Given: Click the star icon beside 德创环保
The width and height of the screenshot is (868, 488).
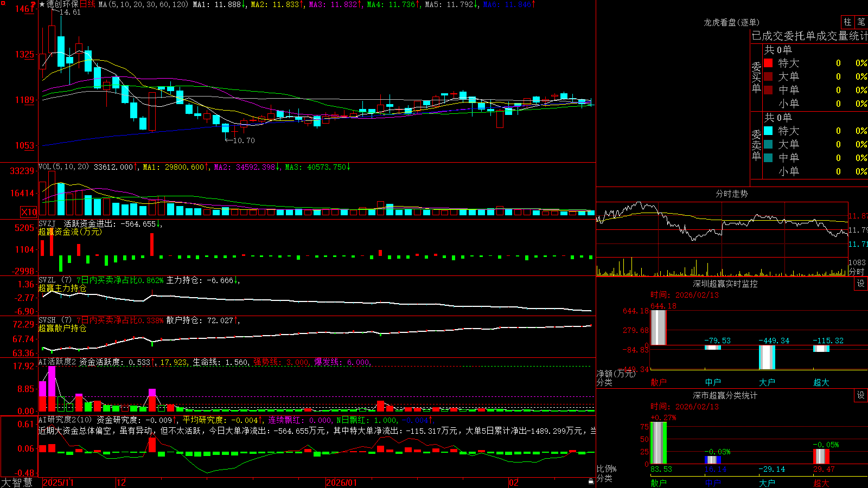Looking at the screenshot, I should tap(42, 4).
